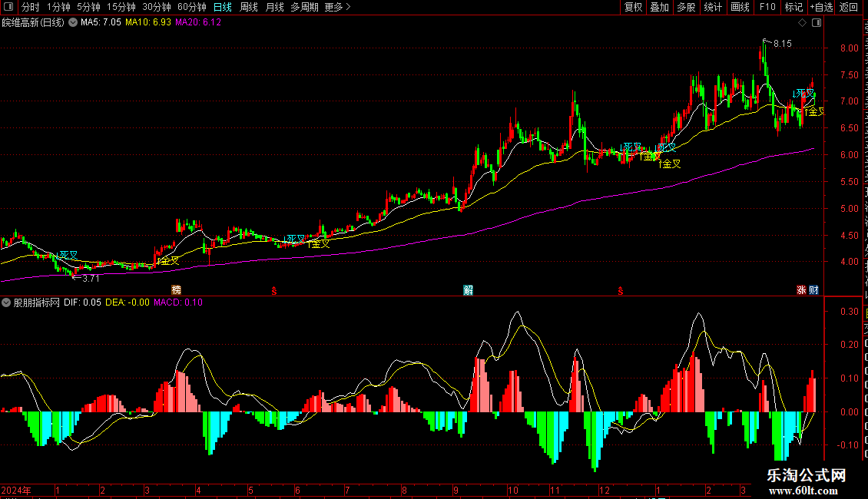The width and height of the screenshot is (868, 499).
Task: Click the 股朋指标网 indicator name
Action: (x=37, y=302)
